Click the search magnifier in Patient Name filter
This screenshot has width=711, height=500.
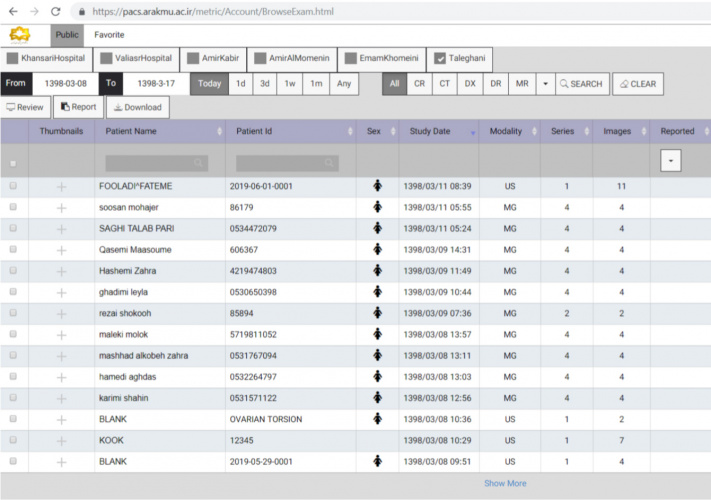[x=200, y=162]
